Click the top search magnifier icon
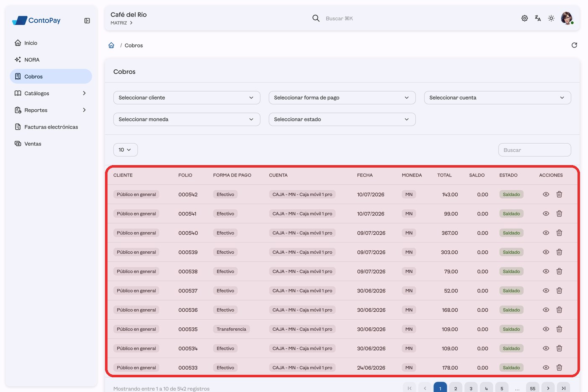The height and width of the screenshot is (392, 588). [x=316, y=18]
